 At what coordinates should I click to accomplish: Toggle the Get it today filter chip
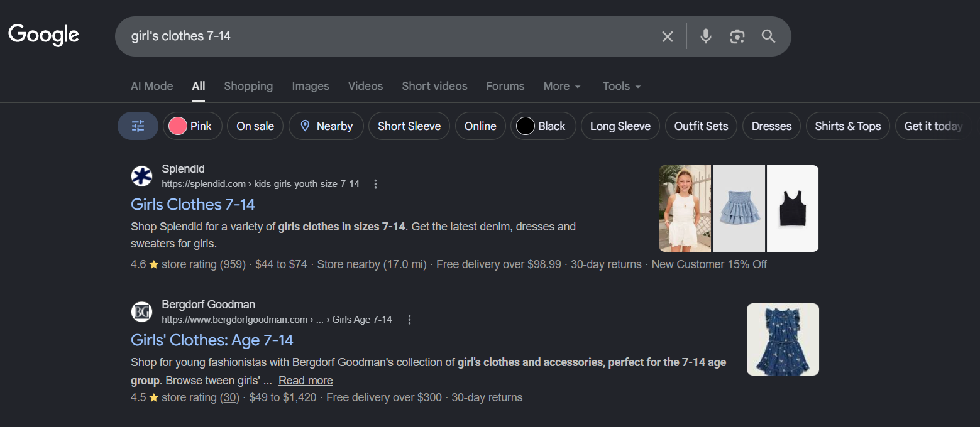point(933,126)
